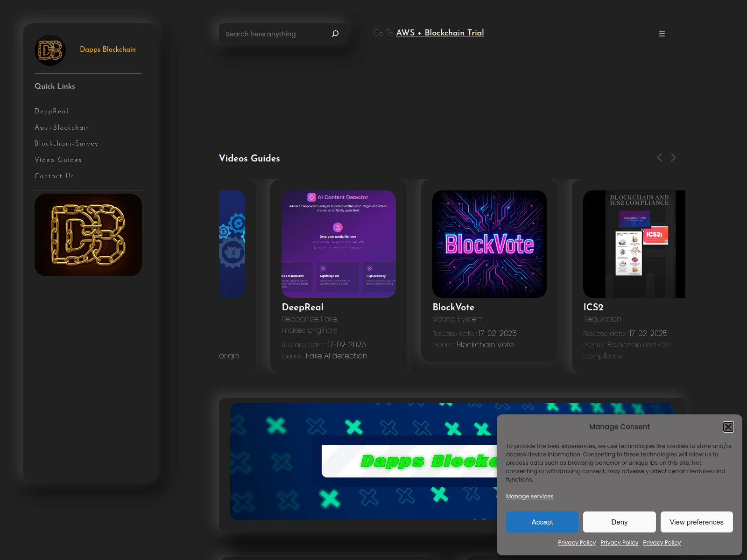The image size is (747, 560).
Task: Deny cookies in consent dialog
Action: 619,522
